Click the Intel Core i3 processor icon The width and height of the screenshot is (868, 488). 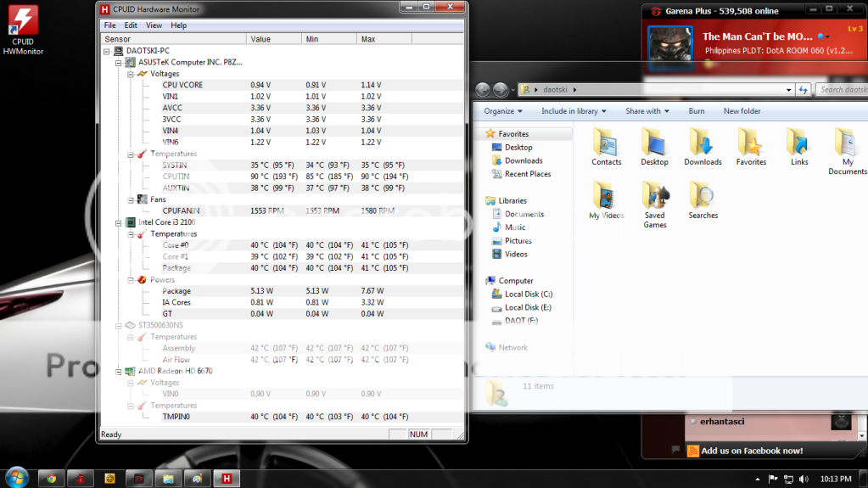pos(130,222)
